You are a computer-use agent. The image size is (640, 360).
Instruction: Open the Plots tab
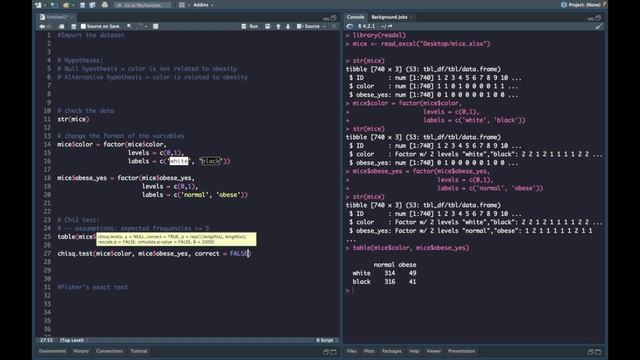pos(369,351)
